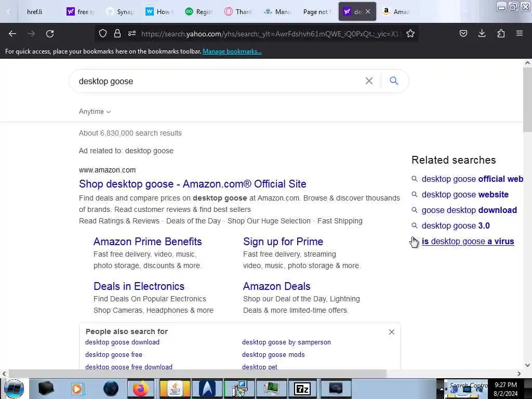Open the Deals in Electronics link
Screen dimensions: 532x399
[x=139, y=286]
